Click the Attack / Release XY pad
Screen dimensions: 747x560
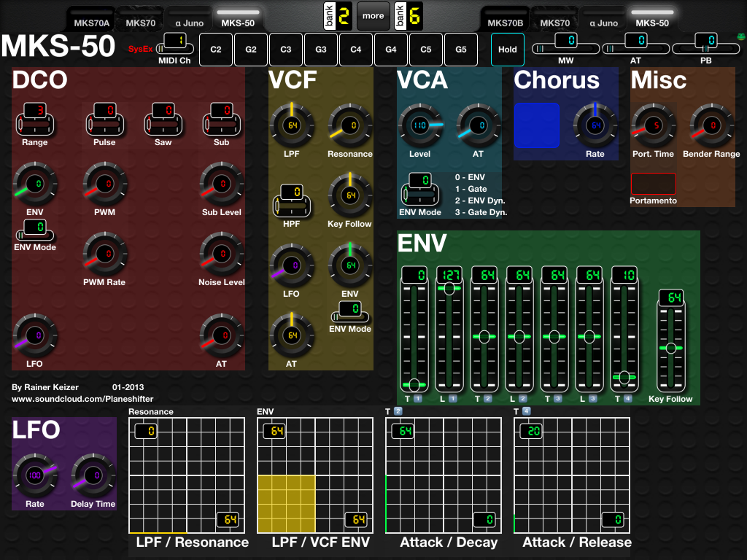572,475
